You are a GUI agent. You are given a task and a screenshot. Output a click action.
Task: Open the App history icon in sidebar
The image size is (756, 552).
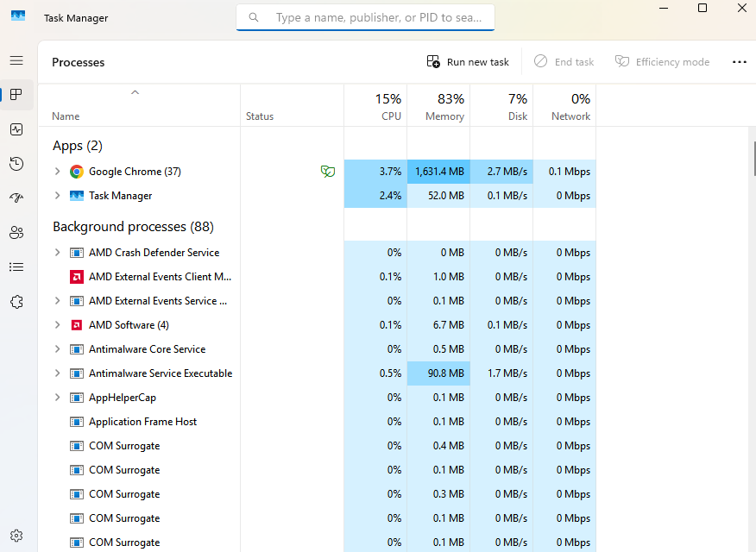(16, 164)
